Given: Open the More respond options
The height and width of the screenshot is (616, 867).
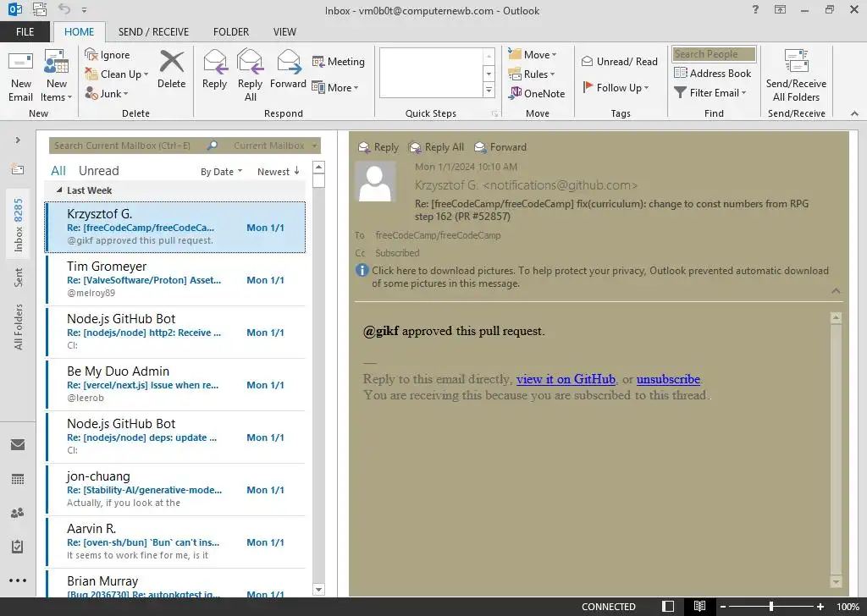Looking at the screenshot, I should click(335, 87).
